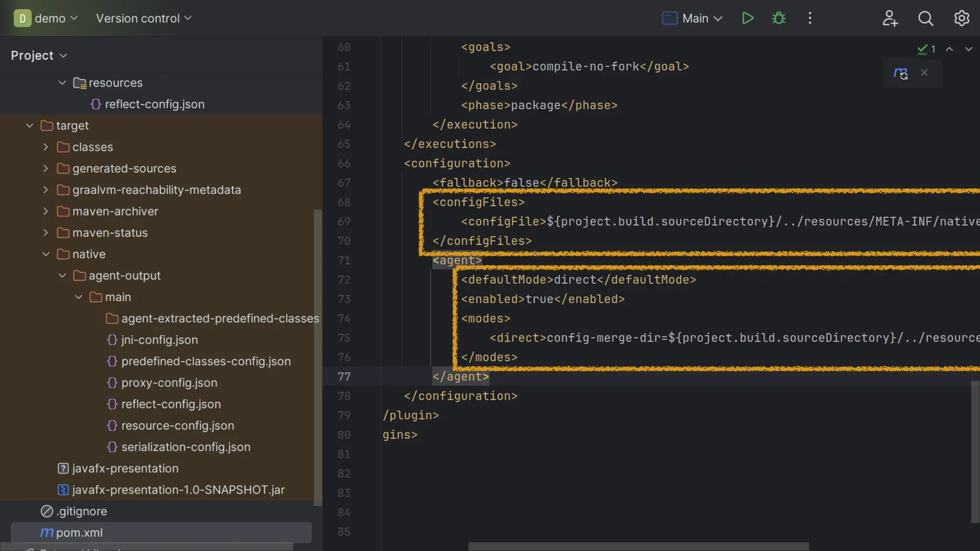Load Maven changes floating icon
The width and height of the screenshot is (980, 551).
(901, 73)
